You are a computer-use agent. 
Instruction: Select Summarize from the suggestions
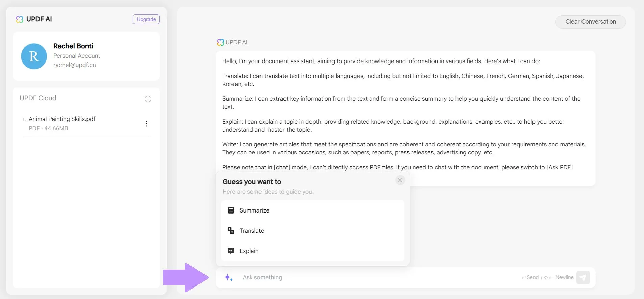(x=254, y=210)
